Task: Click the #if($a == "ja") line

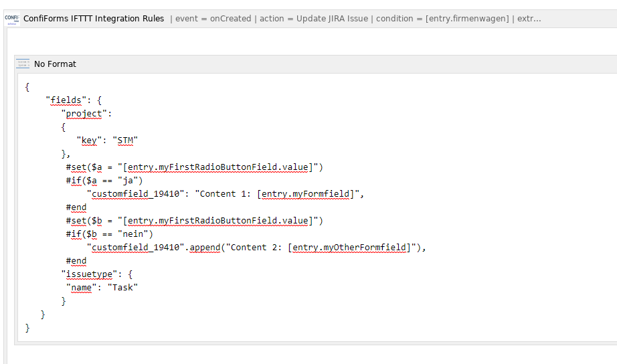Action: point(104,181)
